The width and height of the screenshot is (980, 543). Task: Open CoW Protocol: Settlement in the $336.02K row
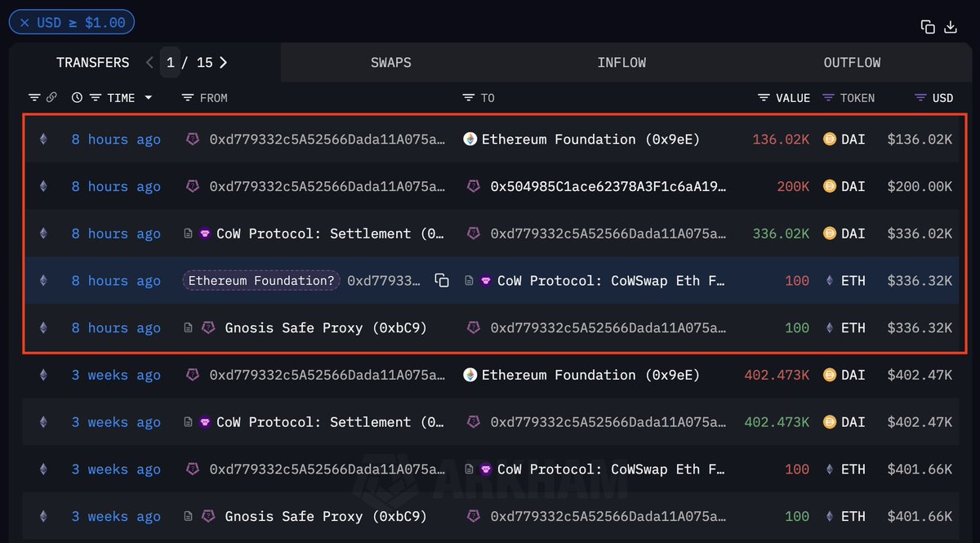click(x=331, y=234)
